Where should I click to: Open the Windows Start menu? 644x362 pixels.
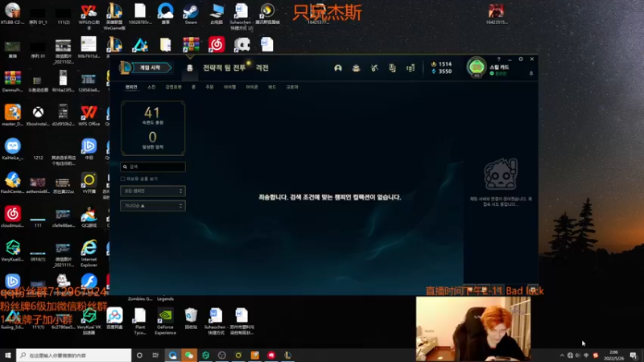point(7,355)
